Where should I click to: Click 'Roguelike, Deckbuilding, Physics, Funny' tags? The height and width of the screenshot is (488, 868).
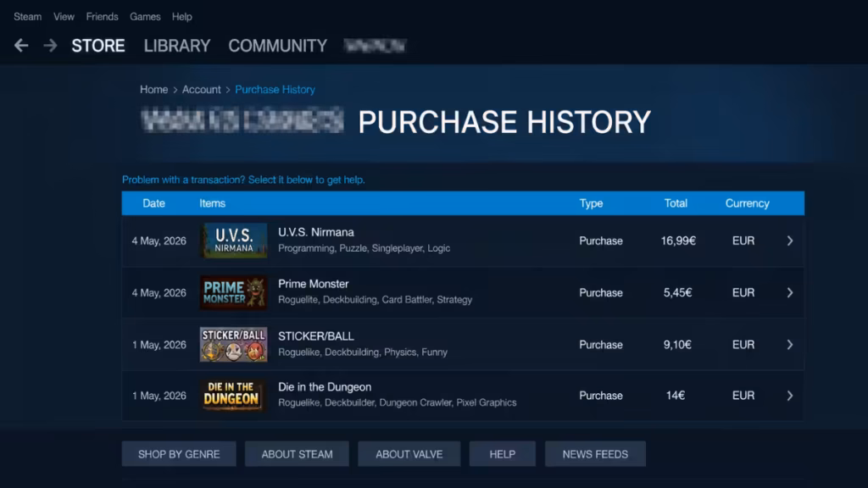pos(363,352)
